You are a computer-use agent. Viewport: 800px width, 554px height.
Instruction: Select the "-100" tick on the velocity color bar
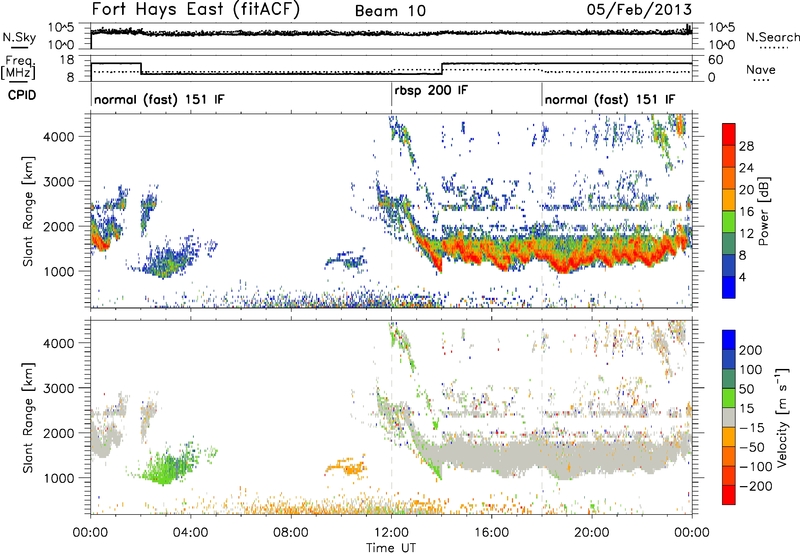(755, 466)
